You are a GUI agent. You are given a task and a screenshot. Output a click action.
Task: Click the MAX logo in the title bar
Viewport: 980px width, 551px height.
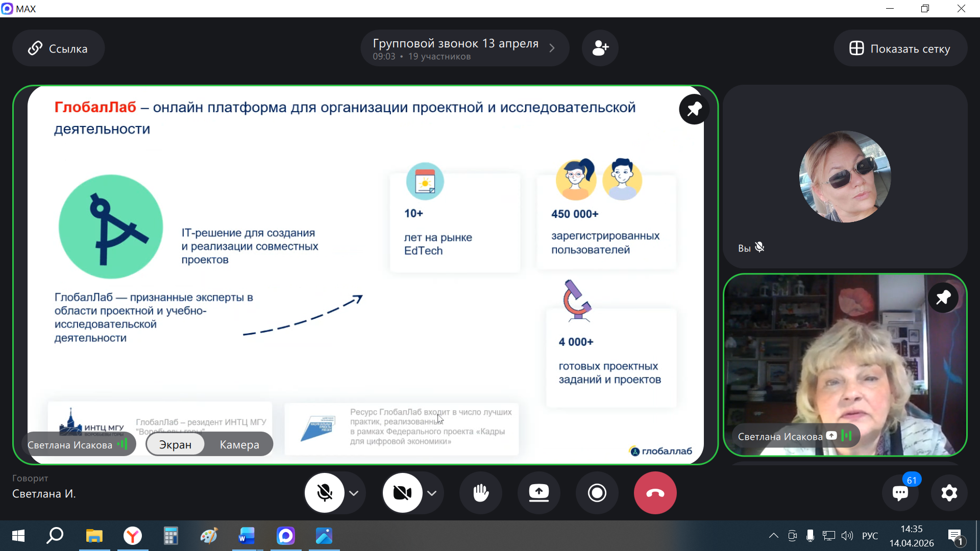click(7, 9)
